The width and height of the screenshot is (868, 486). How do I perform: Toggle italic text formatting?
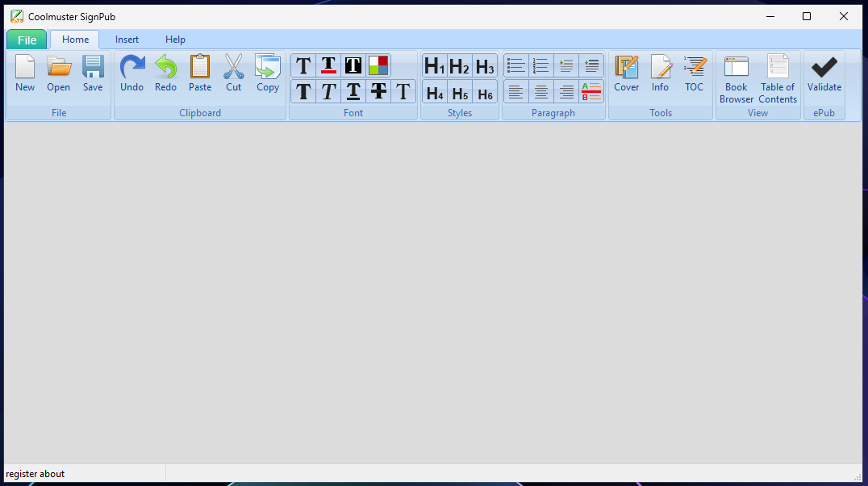click(328, 91)
